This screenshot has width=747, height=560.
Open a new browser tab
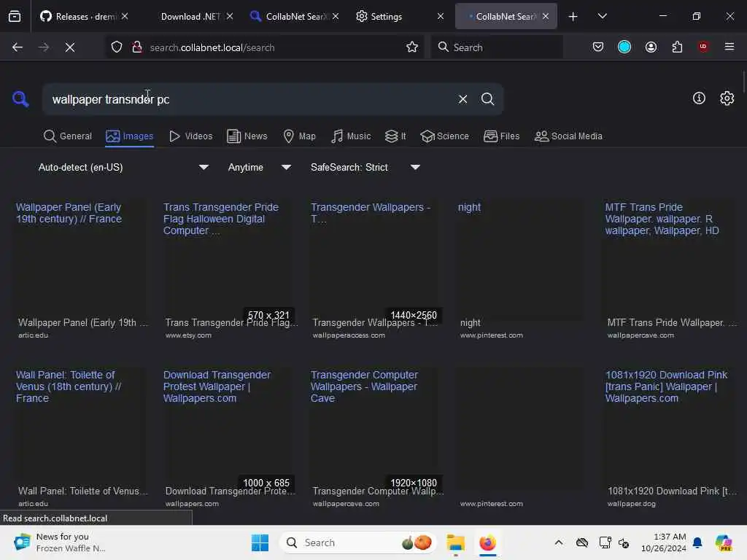573,17
